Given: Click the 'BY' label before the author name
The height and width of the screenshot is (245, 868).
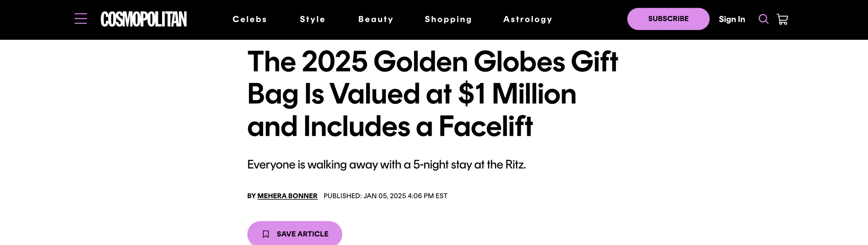Looking at the screenshot, I should click(251, 196).
